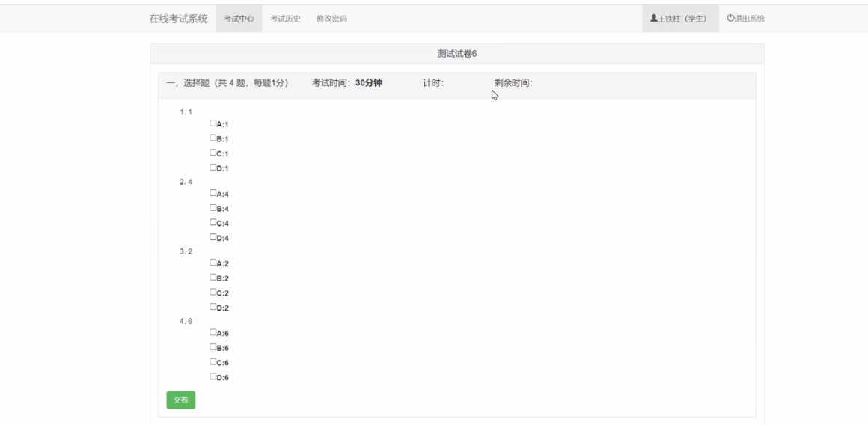Check option D:1 for question 1

[x=213, y=167]
